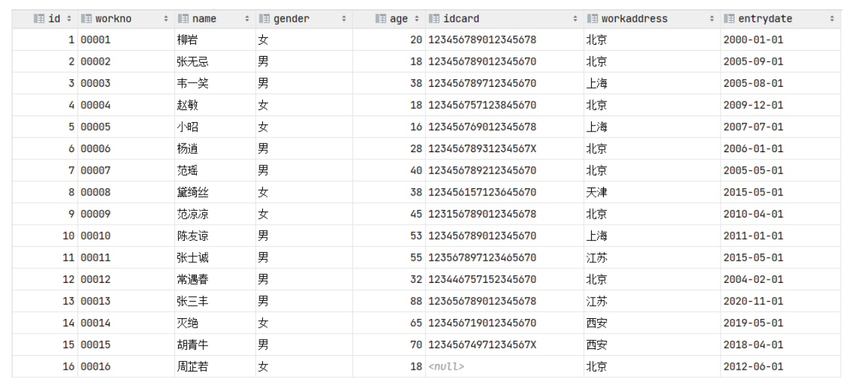Click the column icon beside the age header
The height and width of the screenshot is (389, 868).
[381, 19]
